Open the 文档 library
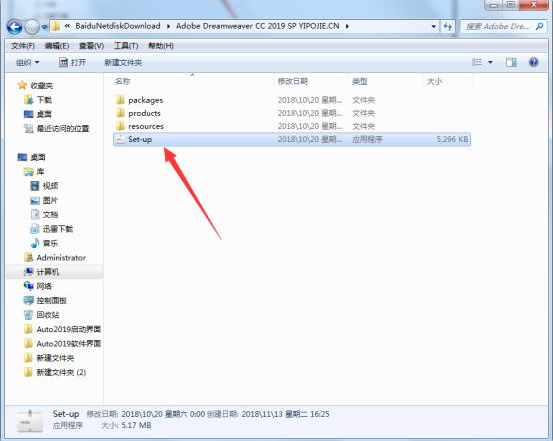This screenshot has width=553, height=441. click(x=44, y=215)
